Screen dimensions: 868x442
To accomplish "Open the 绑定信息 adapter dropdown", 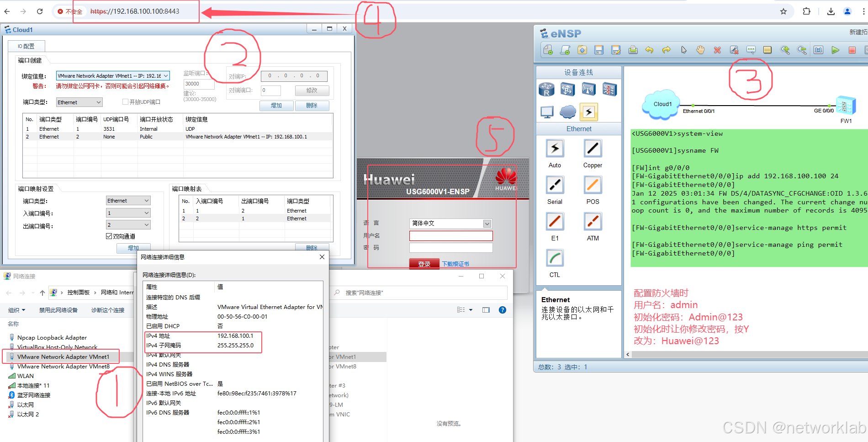I will click(113, 76).
